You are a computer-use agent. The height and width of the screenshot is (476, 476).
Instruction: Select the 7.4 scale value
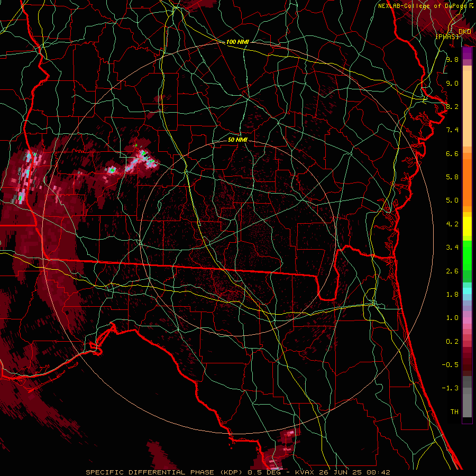pos(452,130)
